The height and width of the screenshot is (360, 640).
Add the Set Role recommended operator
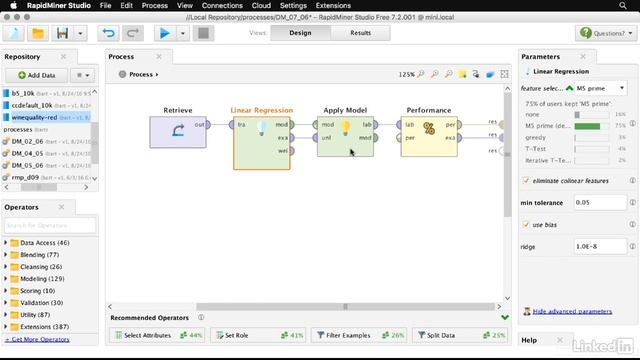click(258, 335)
